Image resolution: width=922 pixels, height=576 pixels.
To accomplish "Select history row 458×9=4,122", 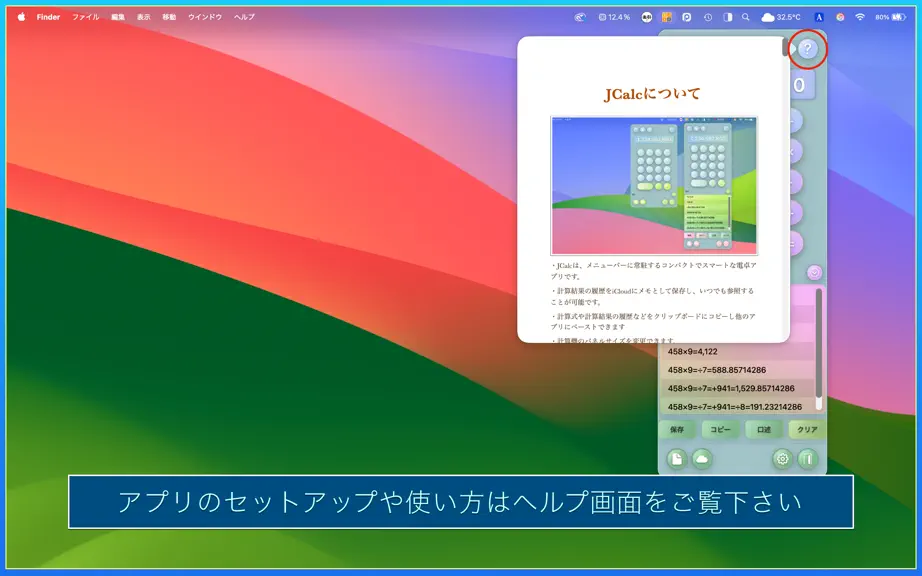I will tap(737, 351).
